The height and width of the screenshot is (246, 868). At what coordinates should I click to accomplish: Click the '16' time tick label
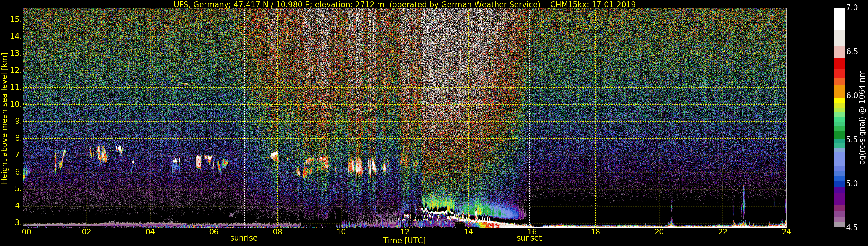532,232
